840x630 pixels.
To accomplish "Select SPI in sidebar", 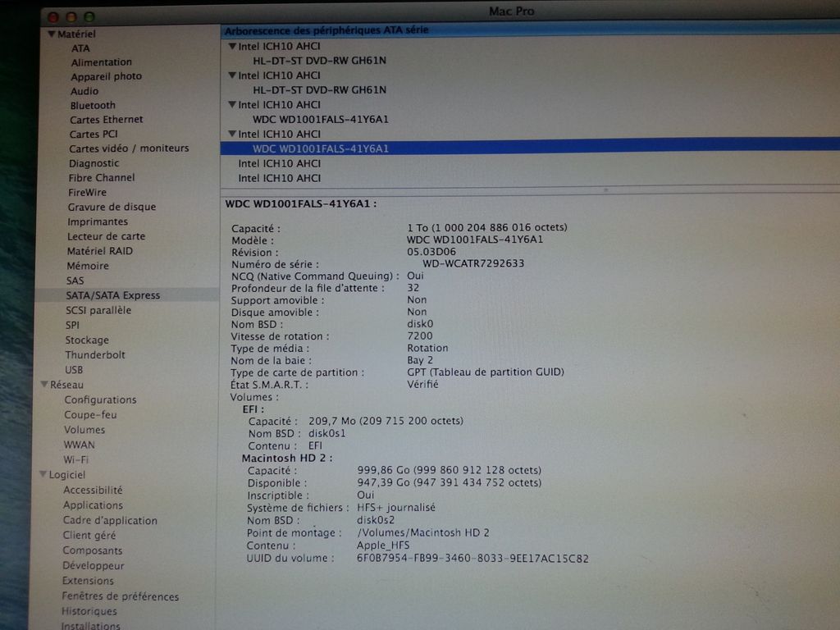I will click(x=72, y=325).
